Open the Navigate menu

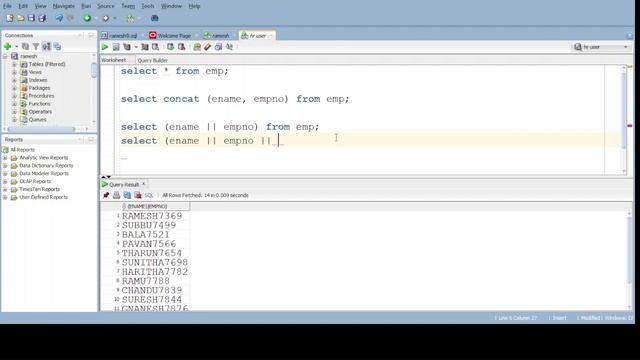(x=64, y=6)
